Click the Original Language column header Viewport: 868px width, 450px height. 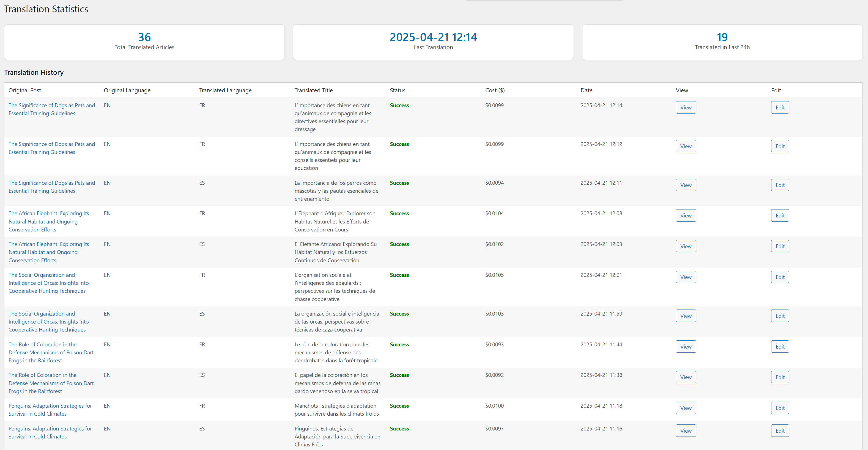pyautogui.click(x=127, y=90)
